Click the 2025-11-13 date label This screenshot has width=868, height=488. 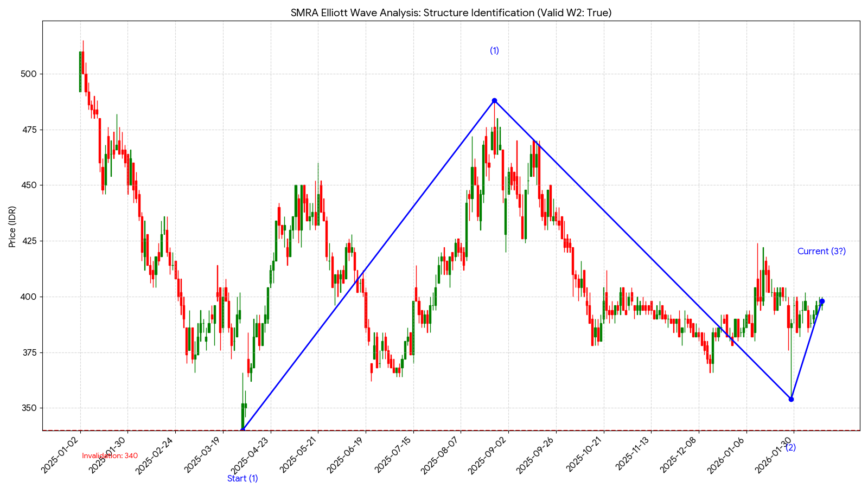click(634, 454)
